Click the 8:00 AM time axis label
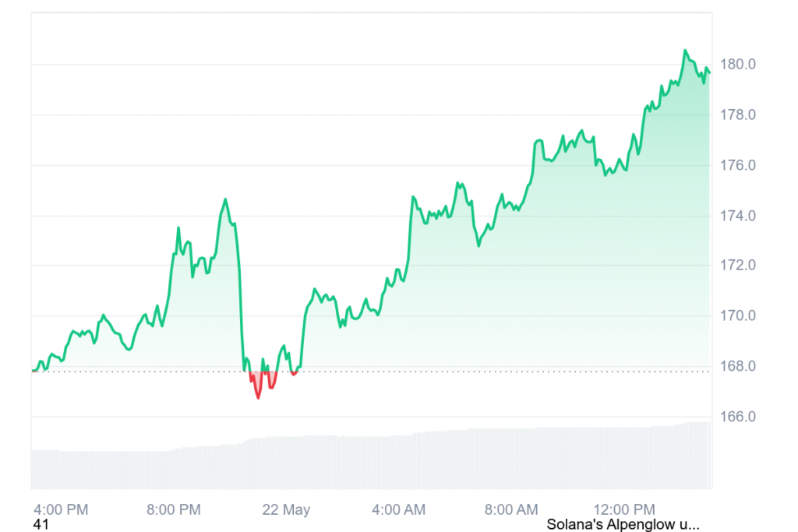This screenshot has height=532, width=798. click(x=511, y=510)
